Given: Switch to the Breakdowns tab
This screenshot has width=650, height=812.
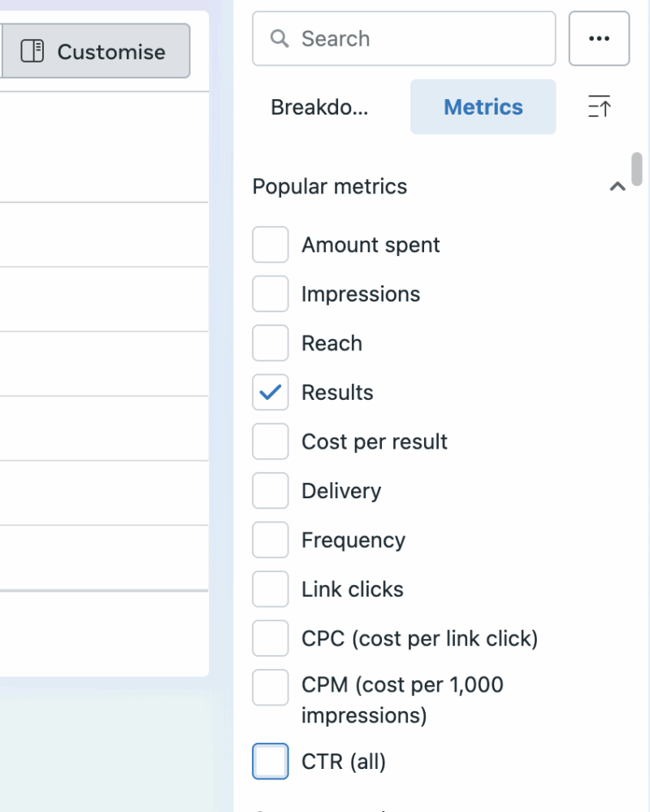Looking at the screenshot, I should pos(320,106).
